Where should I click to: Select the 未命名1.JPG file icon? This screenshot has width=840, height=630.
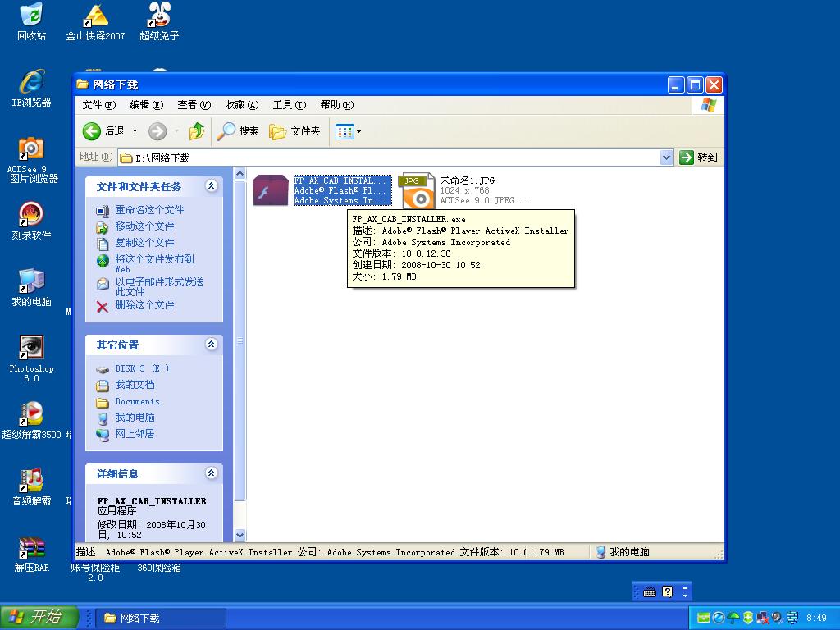coord(419,190)
